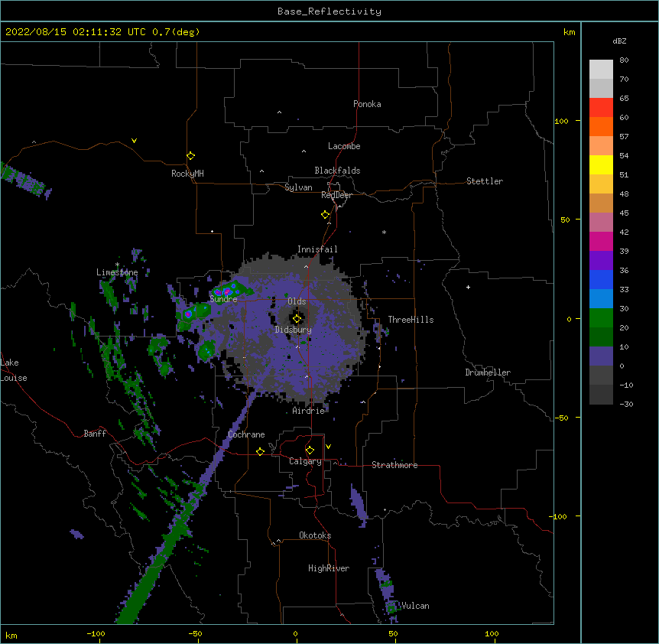Viewport: 659px width, 644px height.
Task: Click the Limestone label
Action: coord(117,272)
